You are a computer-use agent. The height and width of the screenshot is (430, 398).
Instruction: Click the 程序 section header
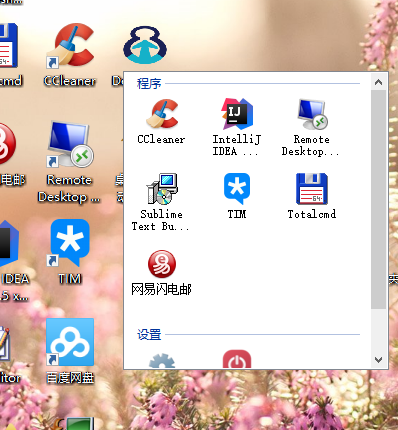coord(149,83)
